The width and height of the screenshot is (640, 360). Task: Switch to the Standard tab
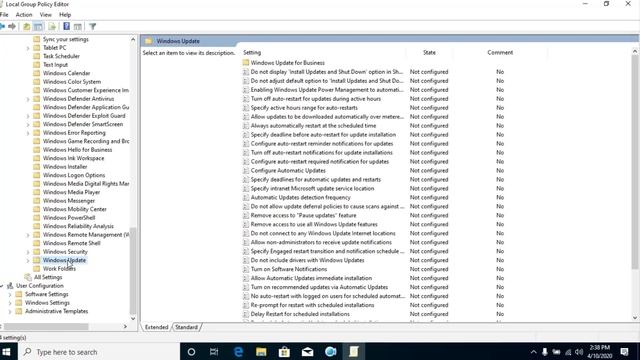187,327
